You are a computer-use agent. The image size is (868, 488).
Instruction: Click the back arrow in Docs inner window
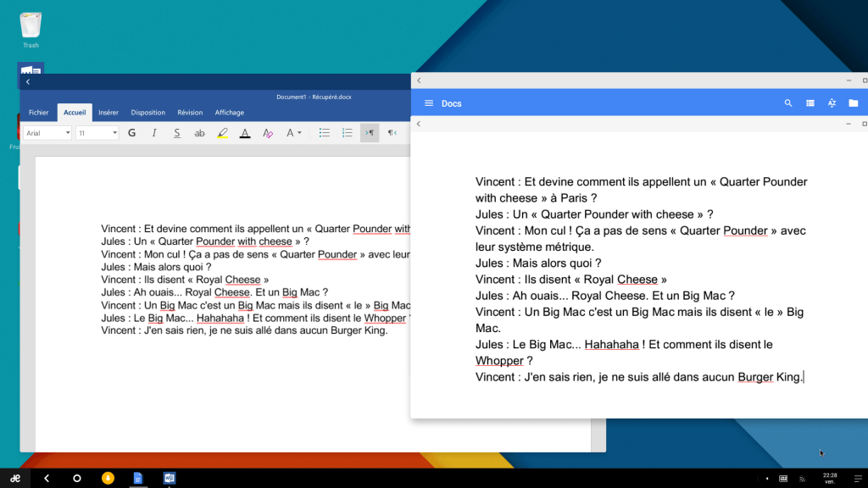coord(419,124)
